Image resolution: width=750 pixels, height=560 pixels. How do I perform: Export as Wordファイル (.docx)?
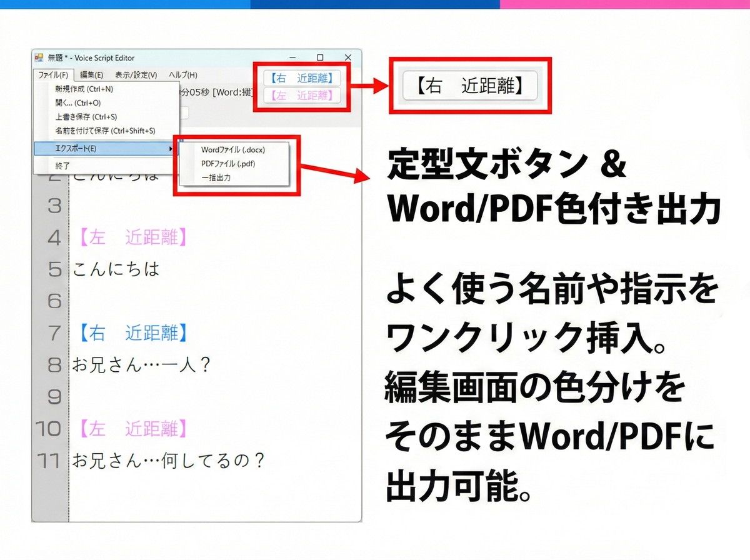tap(233, 150)
